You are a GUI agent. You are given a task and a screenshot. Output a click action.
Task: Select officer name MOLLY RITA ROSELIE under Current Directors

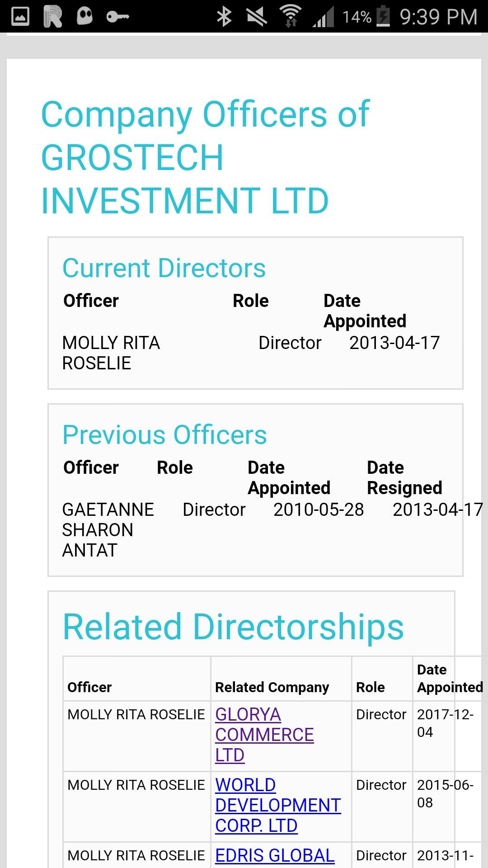click(111, 353)
